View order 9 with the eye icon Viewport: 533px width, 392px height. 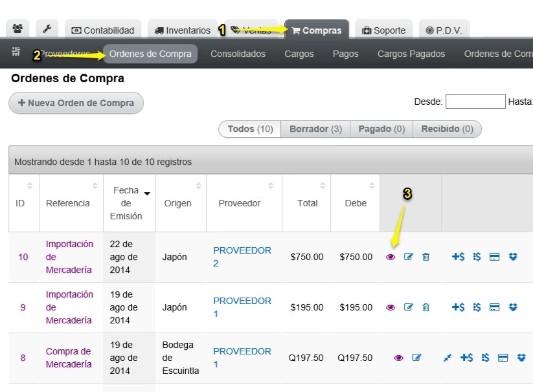(x=391, y=307)
